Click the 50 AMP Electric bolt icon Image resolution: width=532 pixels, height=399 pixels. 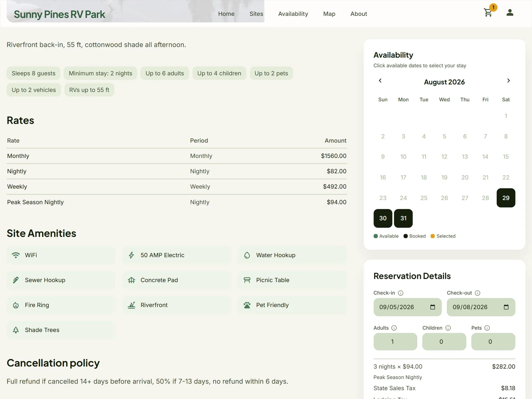pyautogui.click(x=131, y=255)
